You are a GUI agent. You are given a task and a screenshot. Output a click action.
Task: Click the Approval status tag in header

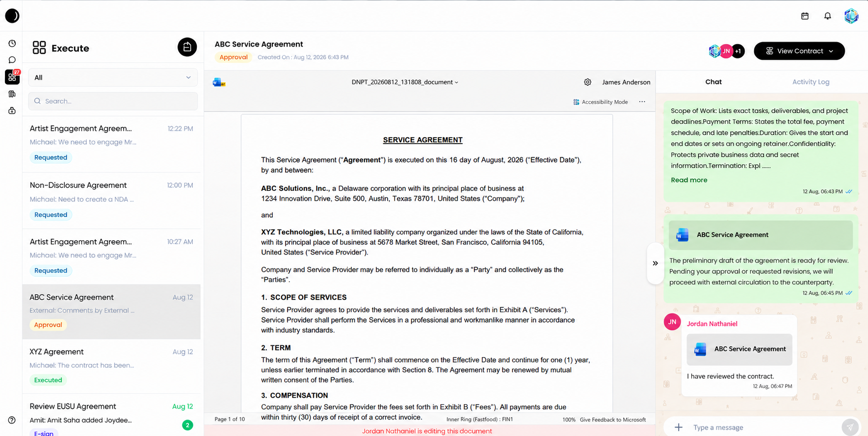click(x=234, y=57)
